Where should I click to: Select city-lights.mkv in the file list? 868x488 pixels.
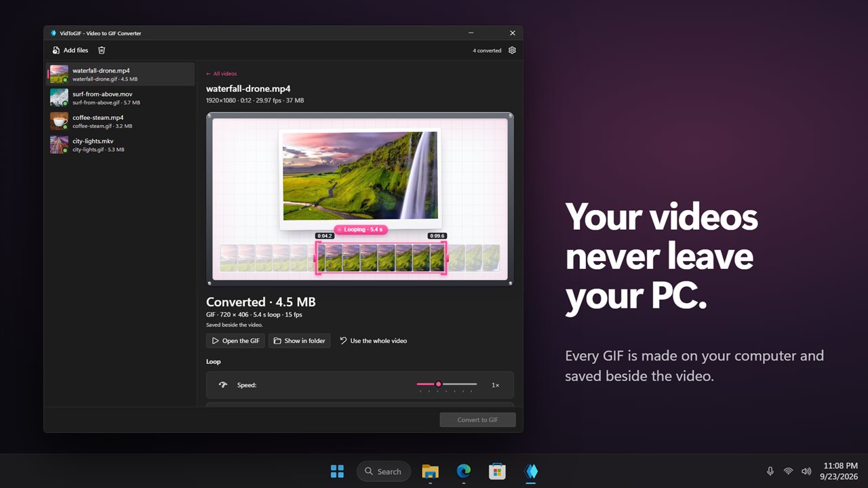coord(120,145)
